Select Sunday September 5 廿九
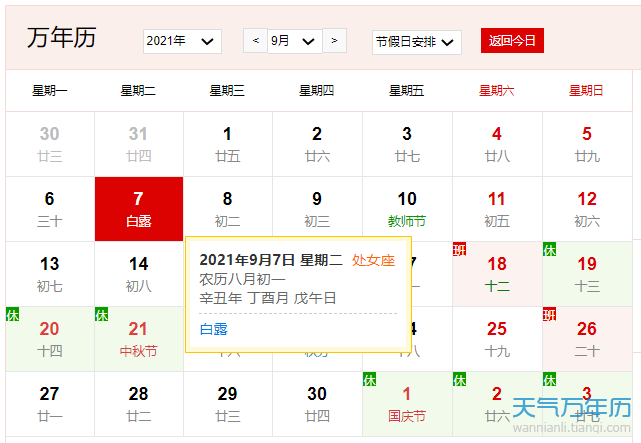 click(587, 144)
